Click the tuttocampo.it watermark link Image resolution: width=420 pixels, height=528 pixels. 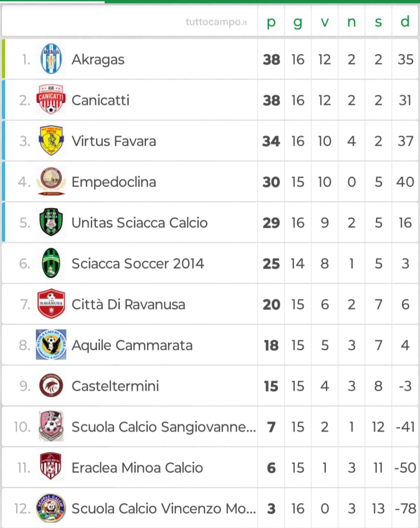click(x=216, y=22)
